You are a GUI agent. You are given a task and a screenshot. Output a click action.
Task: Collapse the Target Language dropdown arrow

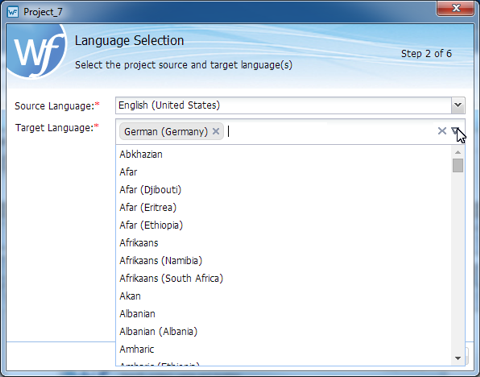tap(455, 131)
